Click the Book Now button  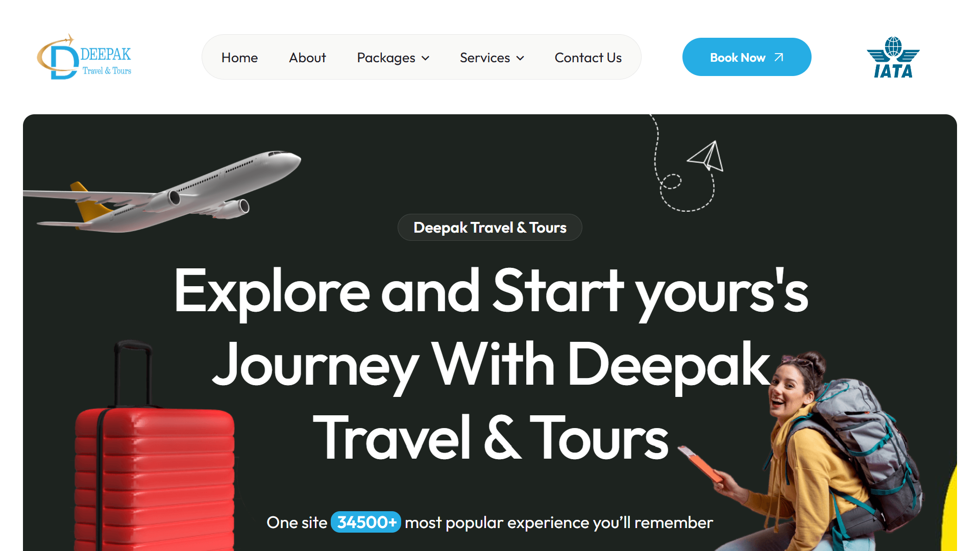tap(747, 57)
